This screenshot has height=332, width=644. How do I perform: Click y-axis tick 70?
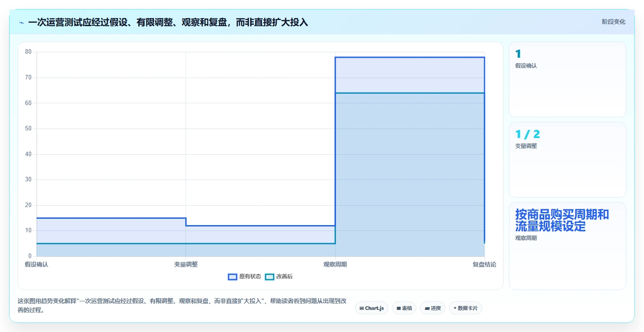coord(28,78)
